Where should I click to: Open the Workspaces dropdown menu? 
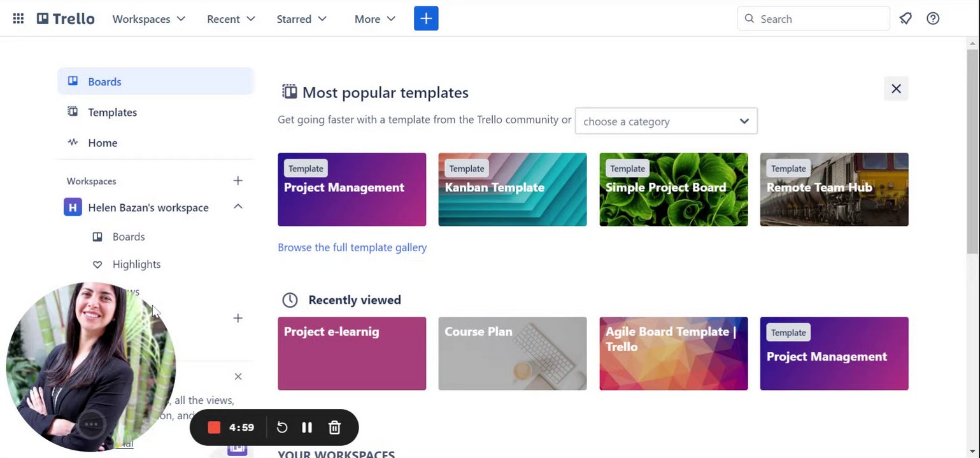tap(149, 18)
